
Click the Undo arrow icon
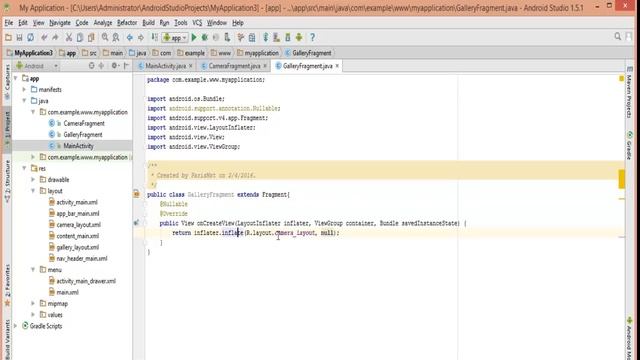point(44,38)
